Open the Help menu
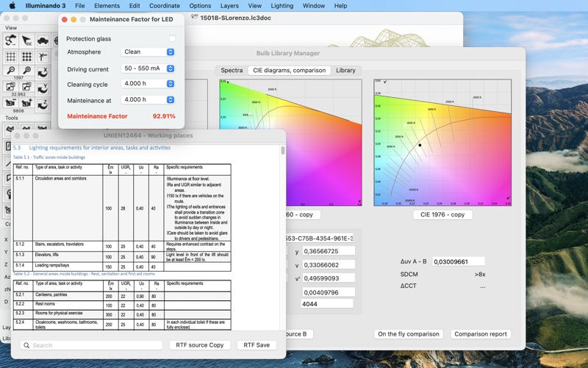The height and width of the screenshot is (368, 588). (340, 6)
